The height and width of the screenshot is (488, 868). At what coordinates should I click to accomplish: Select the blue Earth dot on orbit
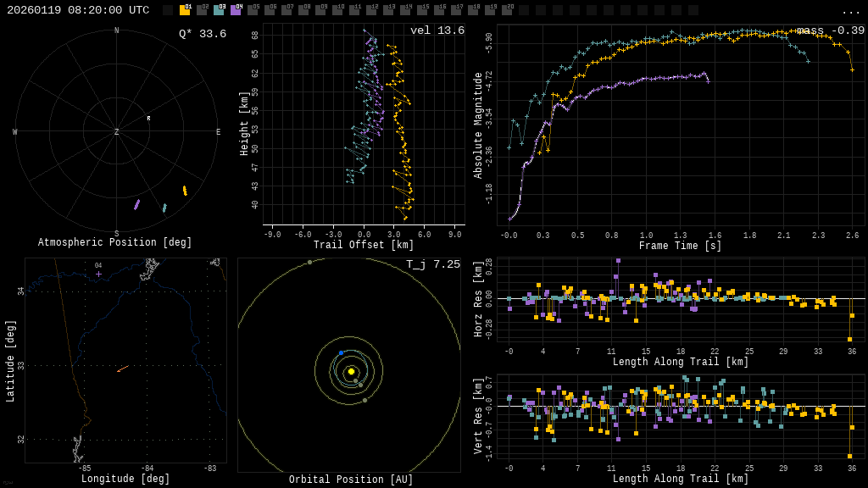(x=341, y=352)
